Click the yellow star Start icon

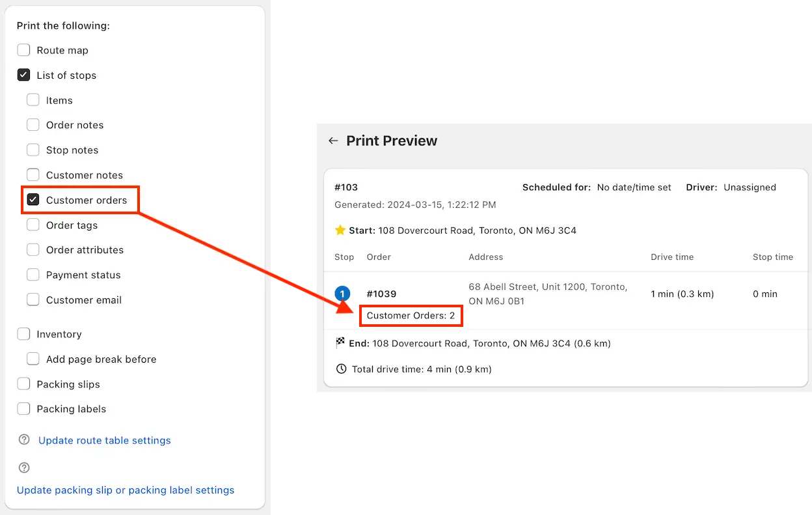click(340, 230)
